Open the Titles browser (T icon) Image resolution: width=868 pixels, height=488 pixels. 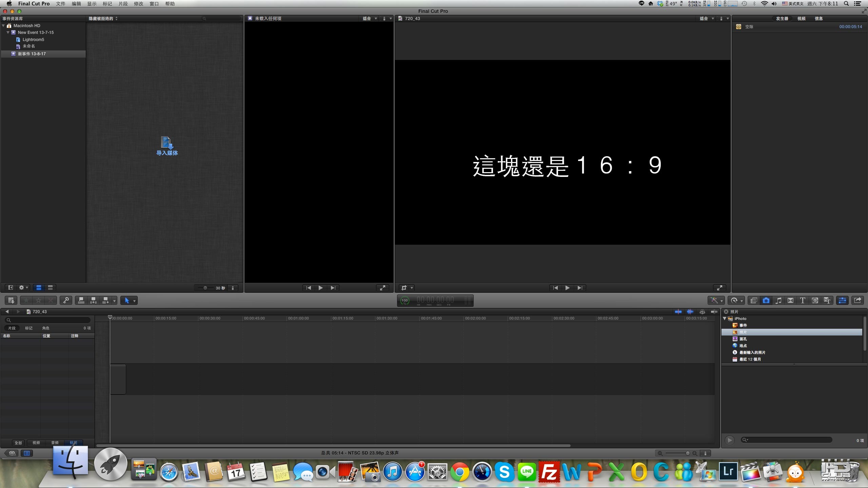(802, 300)
